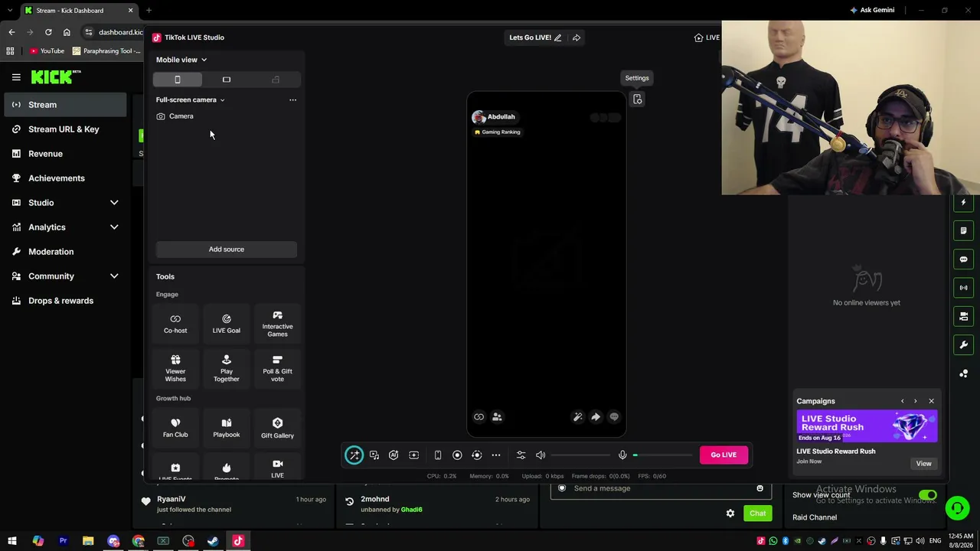Image resolution: width=980 pixels, height=551 pixels.
Task: Click the Send a message field
Action: (660, 489)
